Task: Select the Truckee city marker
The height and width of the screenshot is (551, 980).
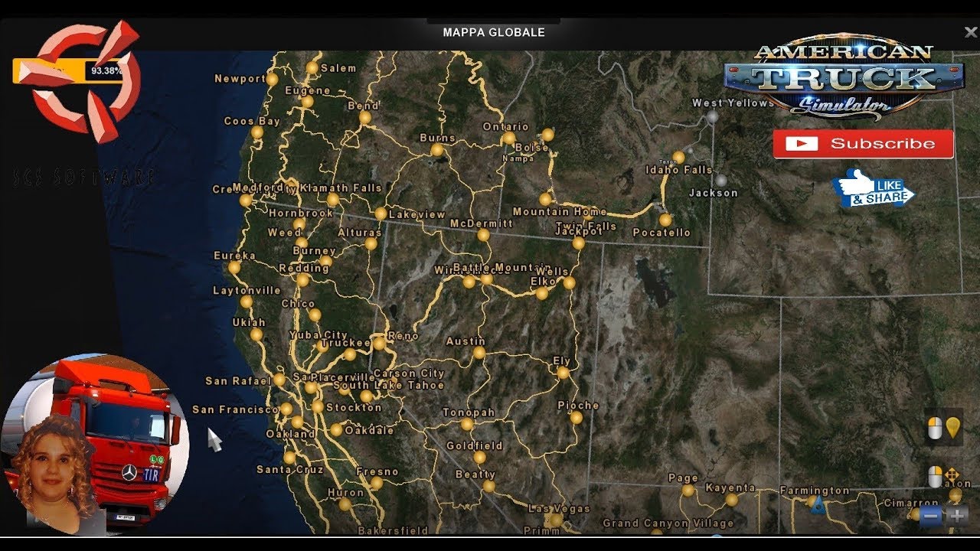Action: (x=350, y=354)
